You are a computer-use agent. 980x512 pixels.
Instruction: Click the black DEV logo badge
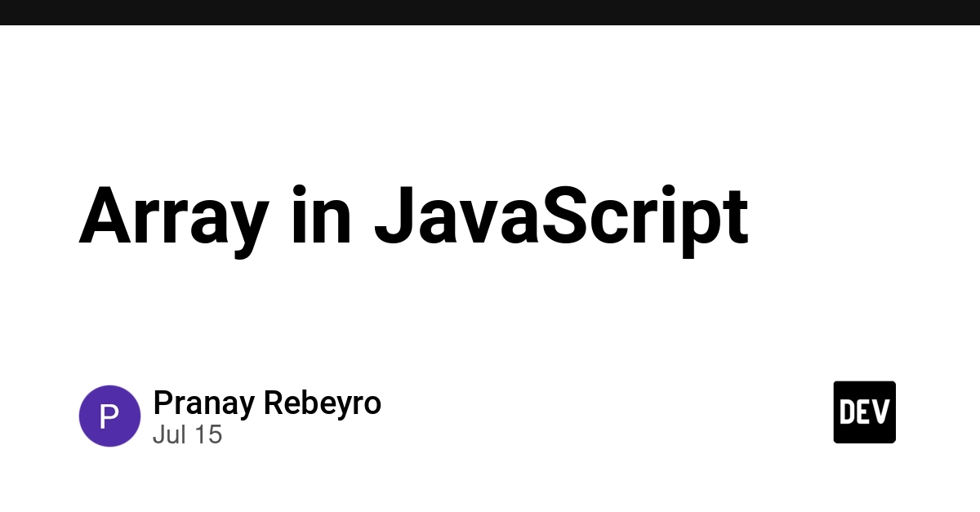[x=864, y=412]
